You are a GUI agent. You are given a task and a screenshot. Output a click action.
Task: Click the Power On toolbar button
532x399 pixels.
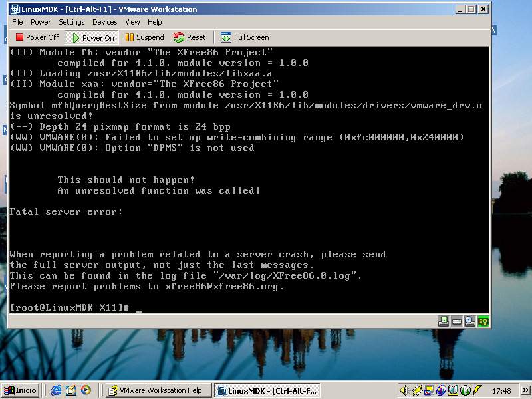tap(92, 38)
